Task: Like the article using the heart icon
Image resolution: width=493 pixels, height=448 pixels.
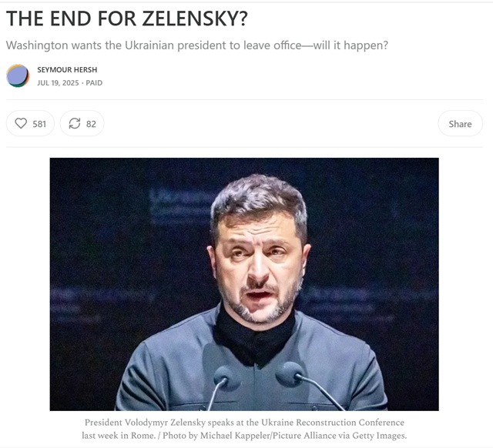Action: click(21, 123)
